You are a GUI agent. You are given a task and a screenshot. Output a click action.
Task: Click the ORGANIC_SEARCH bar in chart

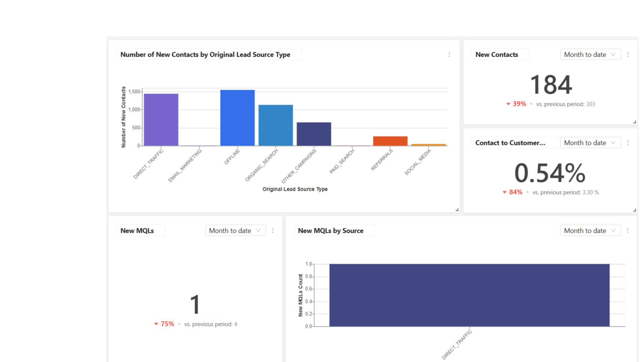point(275,125)
